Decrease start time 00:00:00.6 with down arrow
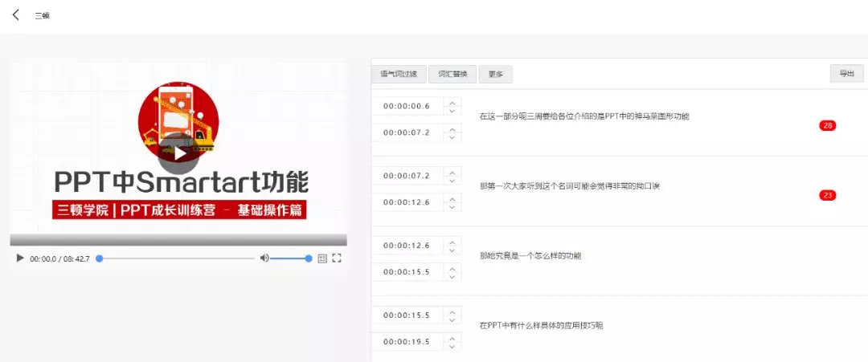Viewport: 868px width, 362px height. point(452,111)
